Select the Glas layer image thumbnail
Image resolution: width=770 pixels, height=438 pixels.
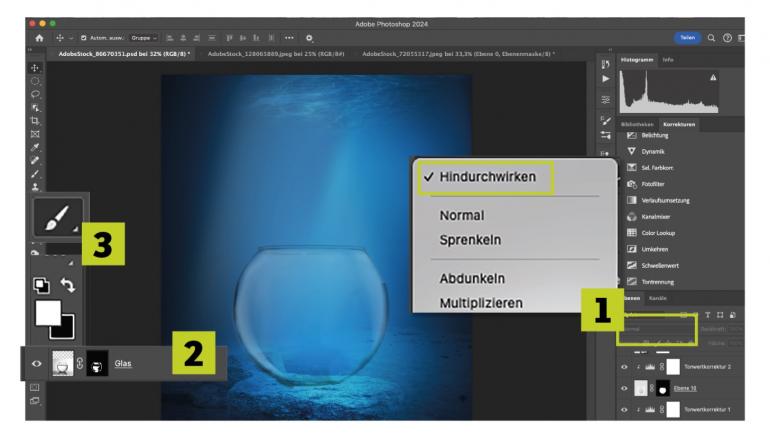(62, 364)
